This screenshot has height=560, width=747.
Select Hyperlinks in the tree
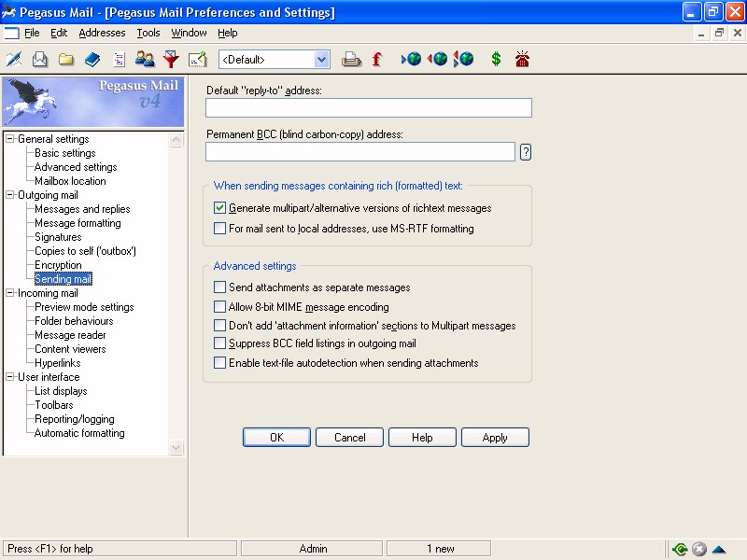[57, 363]
